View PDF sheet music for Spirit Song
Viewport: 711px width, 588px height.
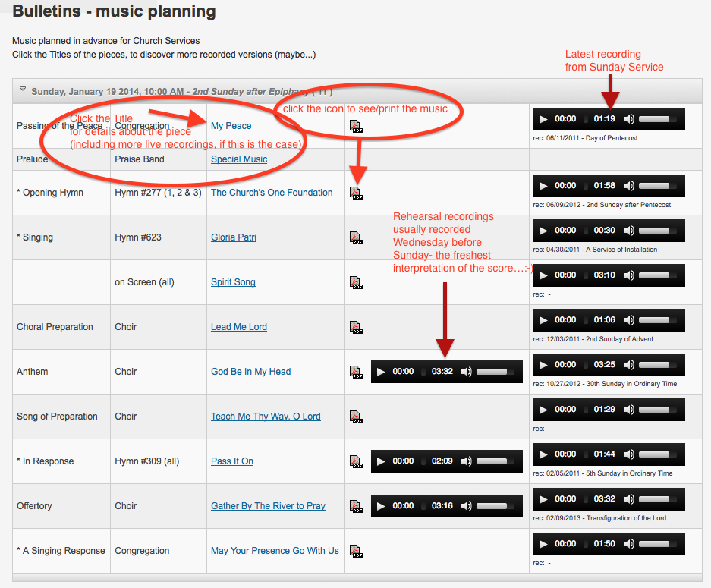coord(356,282)
